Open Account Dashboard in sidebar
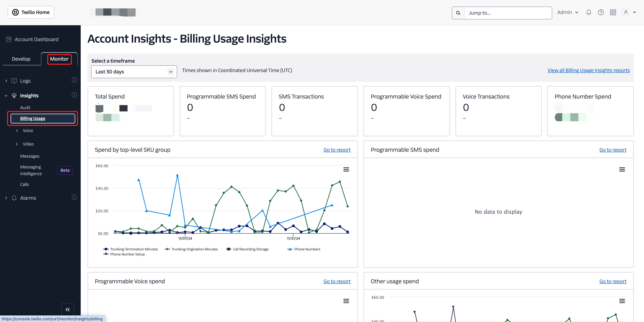Screen dimensions: 644x322 [37, 39]
